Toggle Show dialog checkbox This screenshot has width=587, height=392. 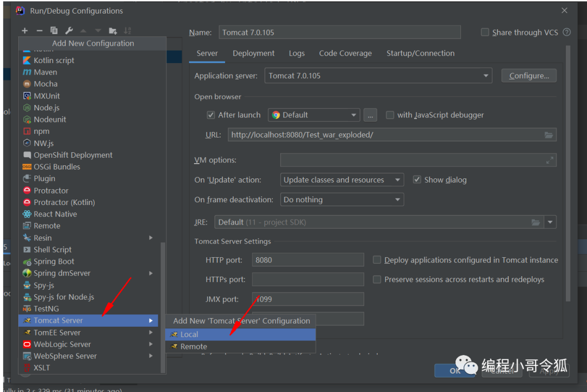coord(417,180)
